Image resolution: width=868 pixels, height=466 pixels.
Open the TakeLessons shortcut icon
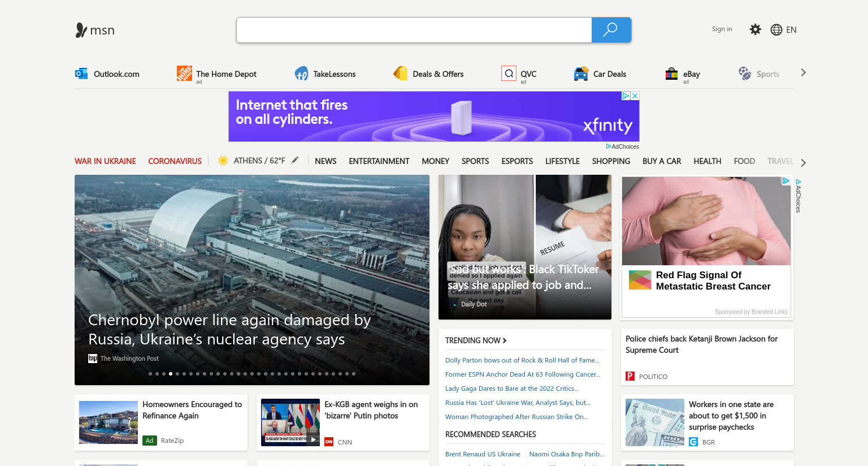[301, 74]
